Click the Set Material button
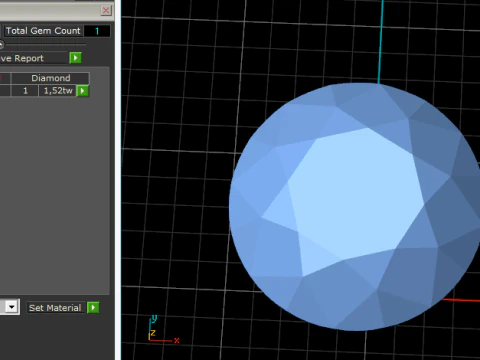The width and height of the screenshot is (480, 360). [55, 308]
